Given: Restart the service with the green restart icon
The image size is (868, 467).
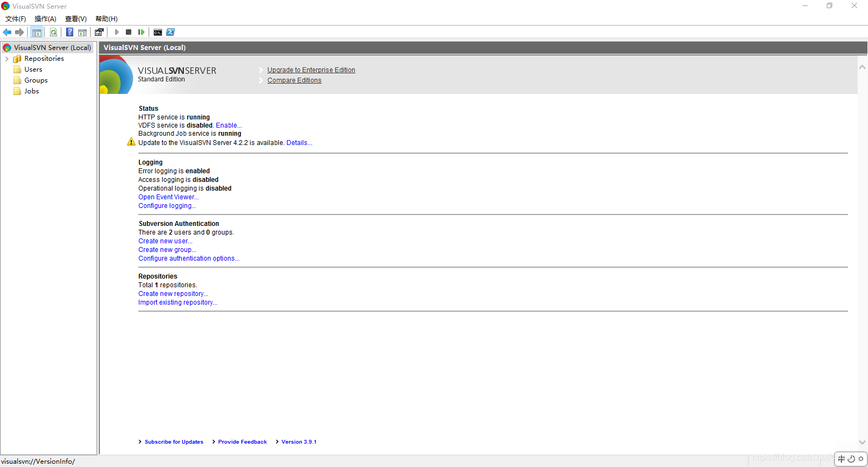Looking at the screenshot, I should coord(141,32).
